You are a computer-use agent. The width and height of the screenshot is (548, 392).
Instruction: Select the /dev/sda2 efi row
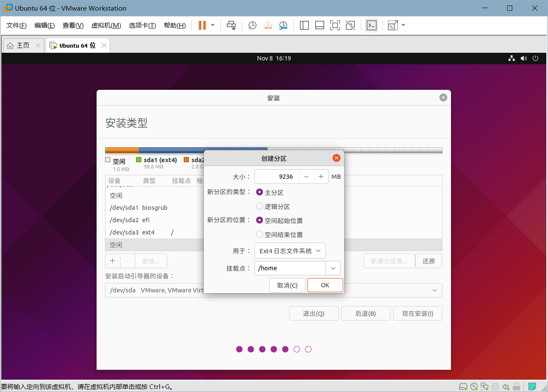[154, 220]
